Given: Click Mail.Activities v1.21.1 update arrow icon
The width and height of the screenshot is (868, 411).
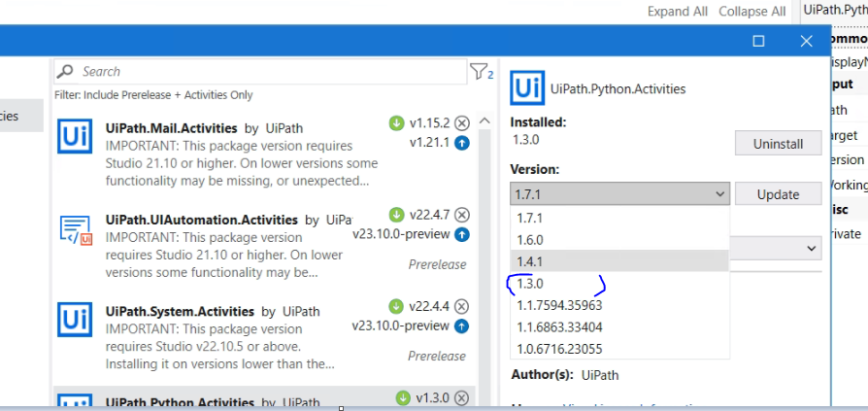Looking at the screenshot, I should pos(462,143).
